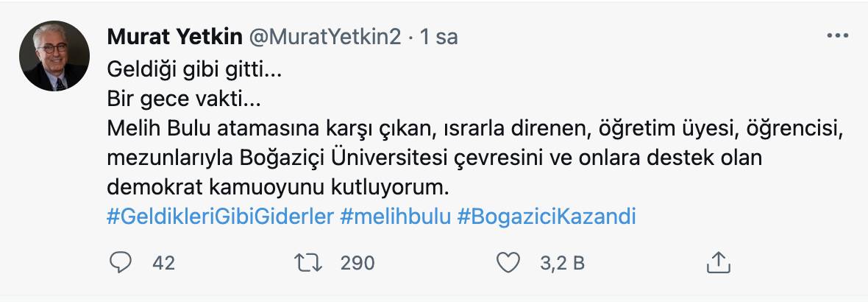This screenshot has width=868, height=302.
Task: Open the three-dot more options menu
Action: coord(839,36)
